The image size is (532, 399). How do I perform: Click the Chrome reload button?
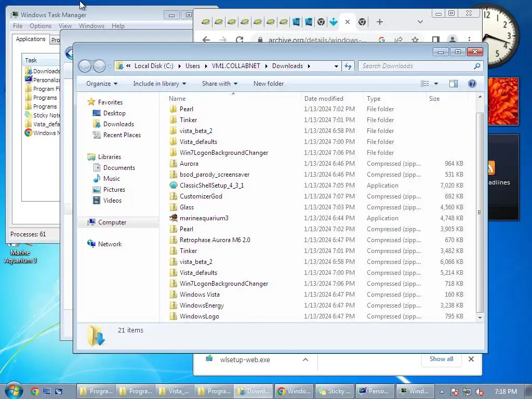240,40
